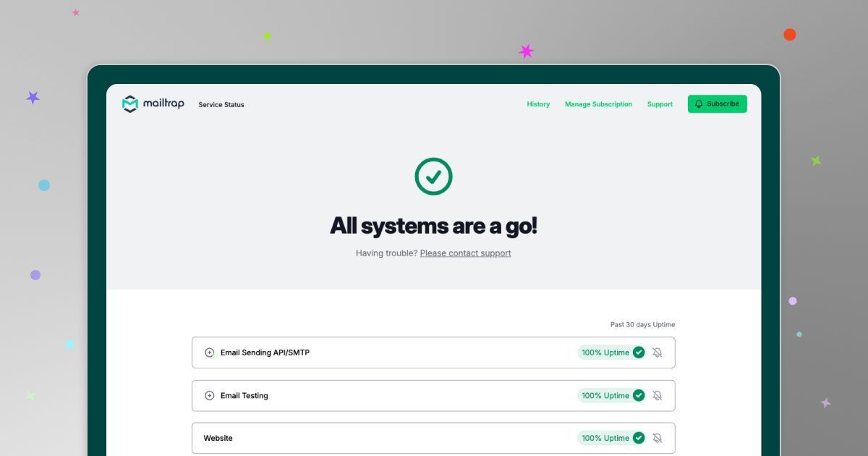Screen dimensions: 868x456
Task: Toggle notifications bell for Website
Action: (x=657, y=438)
